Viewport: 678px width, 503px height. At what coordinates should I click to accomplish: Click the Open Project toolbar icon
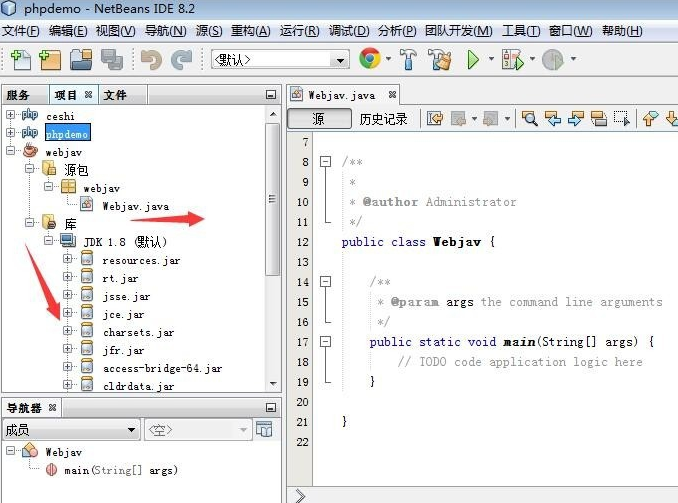[81, 59]
